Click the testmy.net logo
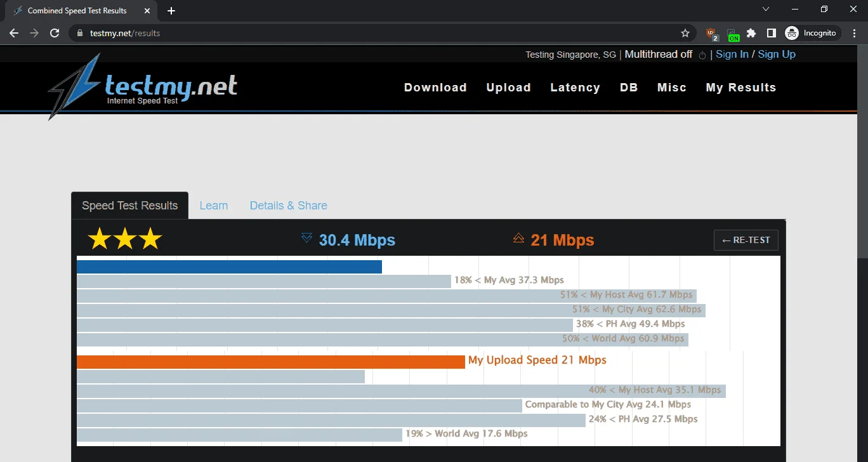The image size is (868, 462). 143,86
